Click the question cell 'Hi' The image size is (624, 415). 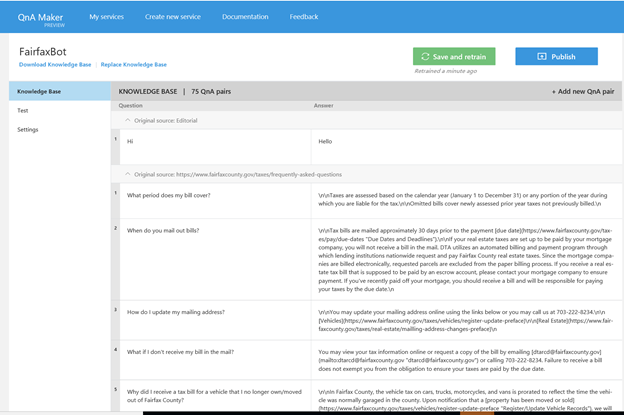coord(215,147)
